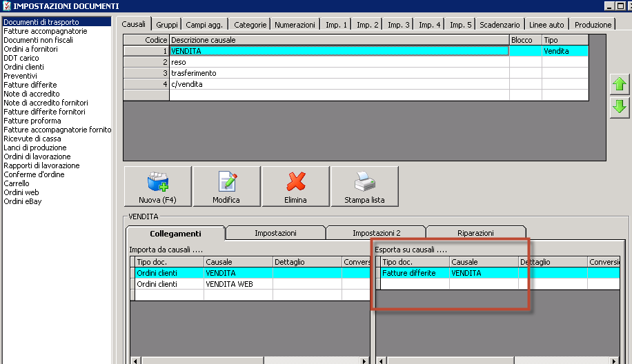Move causale up with green arrow
Screen dimensions: 632x364
pos(620,85)
